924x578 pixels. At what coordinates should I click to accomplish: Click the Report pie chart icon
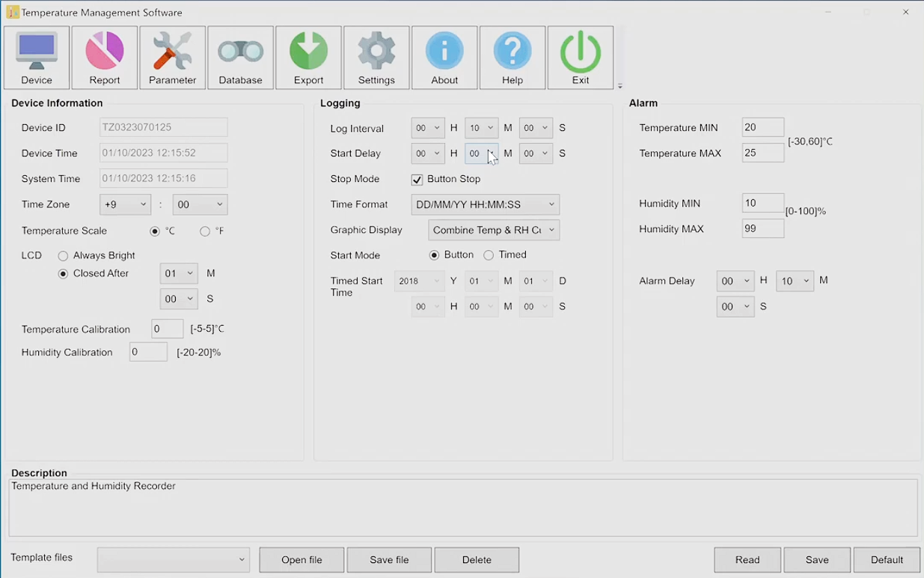coord(105,58)
